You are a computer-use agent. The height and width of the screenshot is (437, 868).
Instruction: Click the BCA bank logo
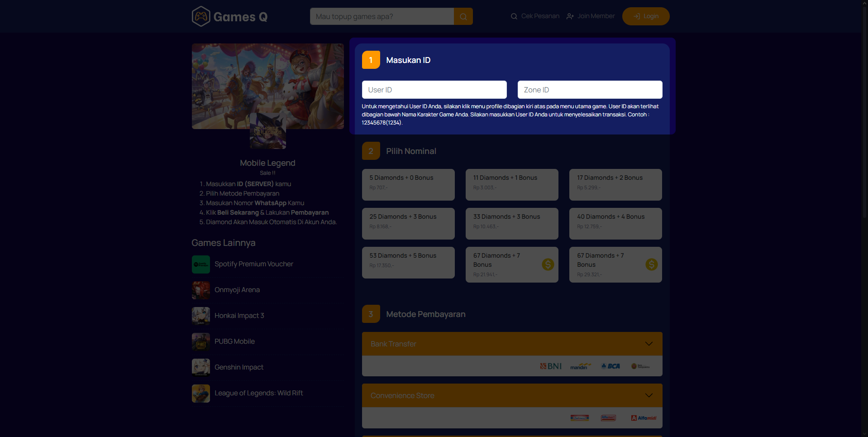(610, 366)
